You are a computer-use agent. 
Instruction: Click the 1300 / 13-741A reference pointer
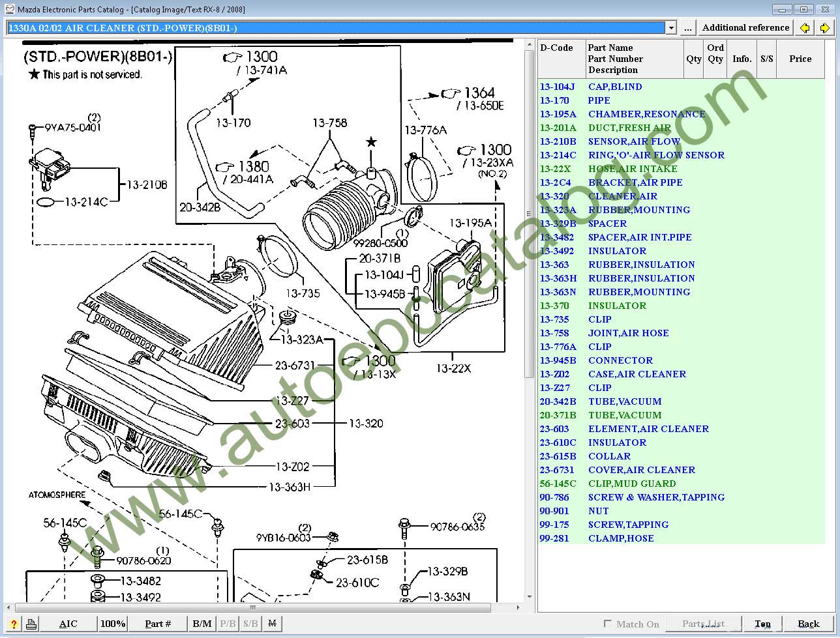point(254,63)
